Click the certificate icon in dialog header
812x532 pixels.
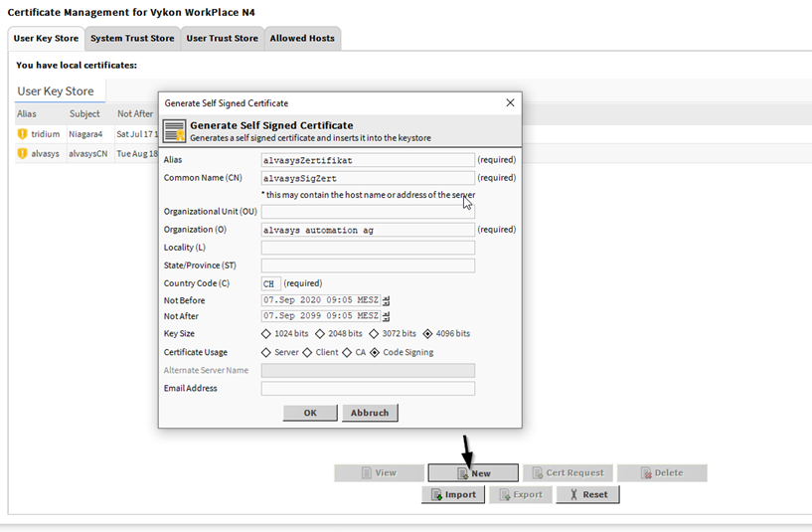pos(174,131)
